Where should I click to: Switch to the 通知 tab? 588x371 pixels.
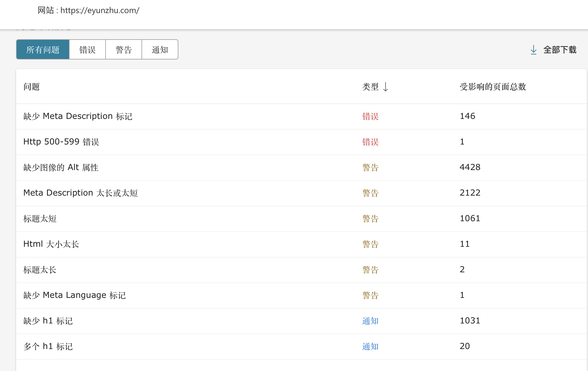(x=160, y=50)
